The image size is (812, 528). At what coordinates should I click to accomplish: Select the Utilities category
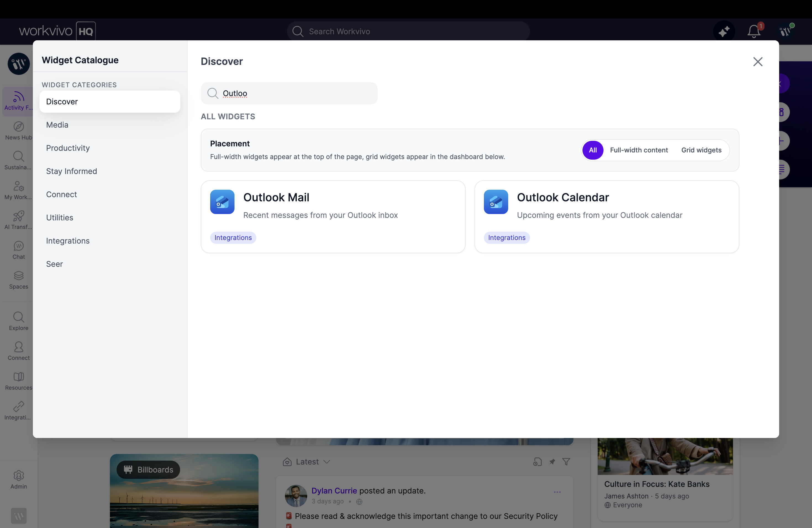110,218
